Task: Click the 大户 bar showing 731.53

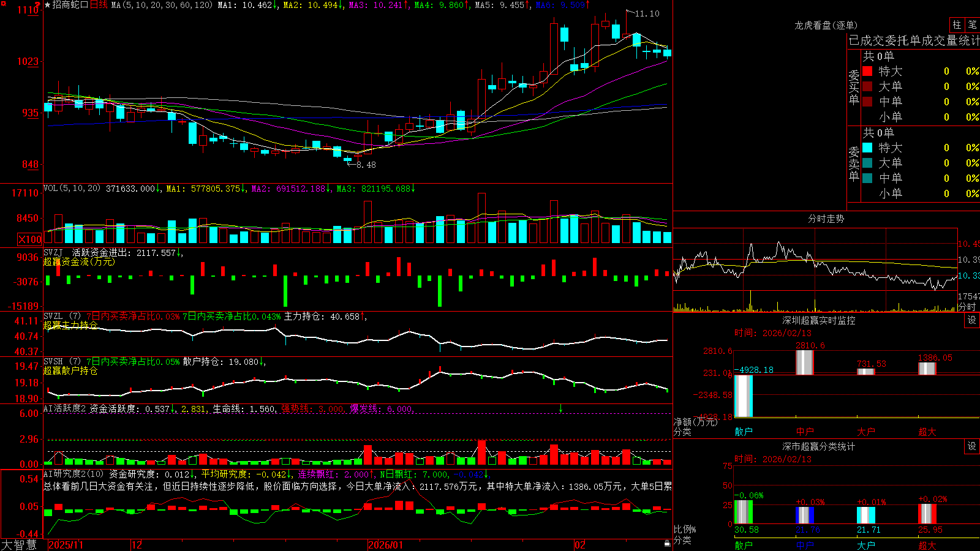Action: [866, 372]
